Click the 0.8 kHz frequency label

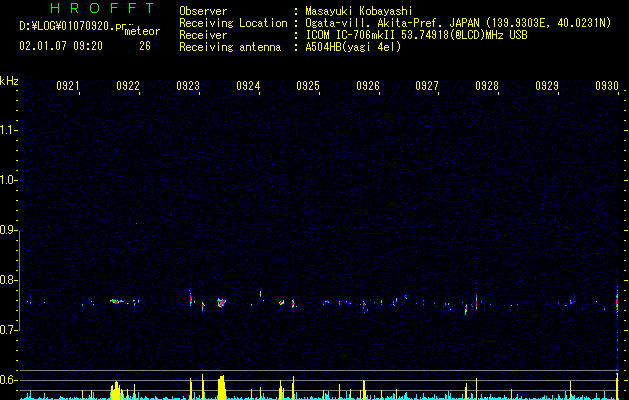point(8,280)
